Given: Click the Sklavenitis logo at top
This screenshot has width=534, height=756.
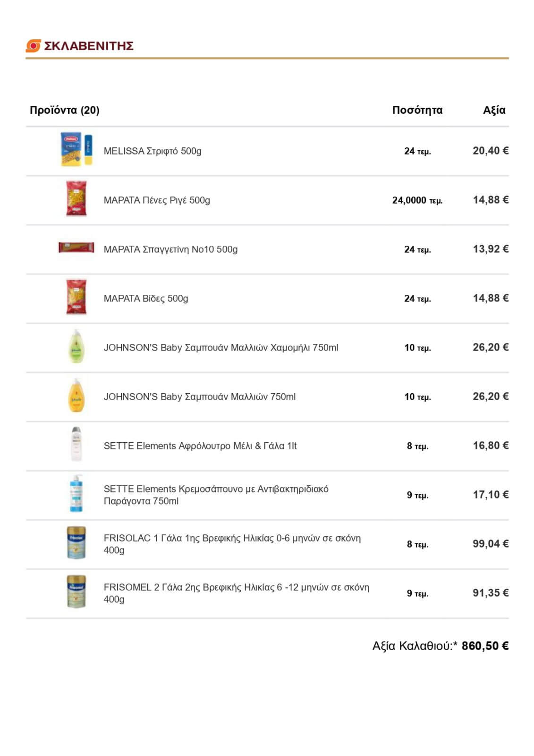Looking at the screenshot, I should [x=79, y=46].
